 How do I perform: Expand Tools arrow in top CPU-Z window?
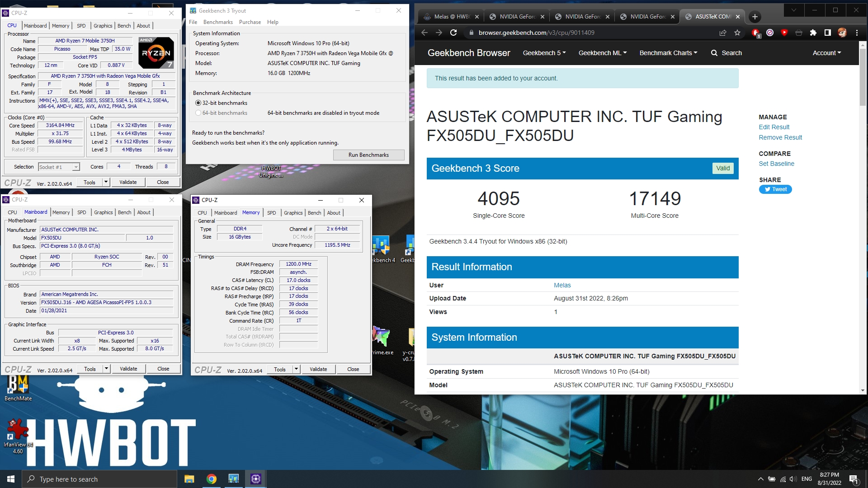(106, 182)
